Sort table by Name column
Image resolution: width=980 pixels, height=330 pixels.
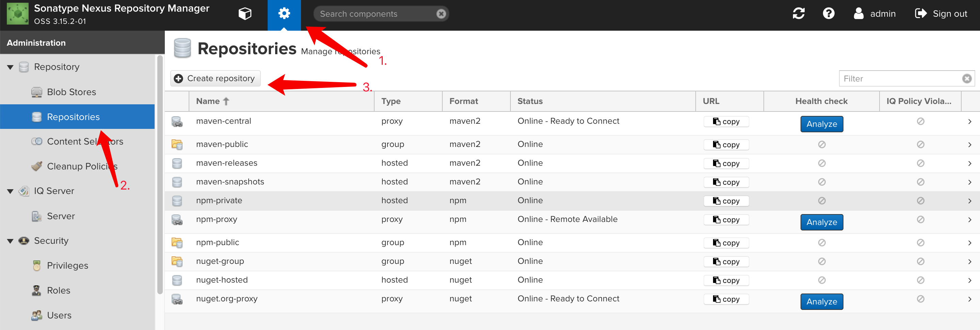282,101
